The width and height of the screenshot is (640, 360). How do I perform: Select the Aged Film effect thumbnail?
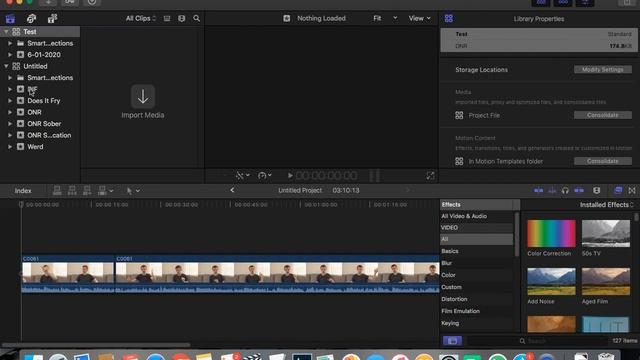pos(606,281)
